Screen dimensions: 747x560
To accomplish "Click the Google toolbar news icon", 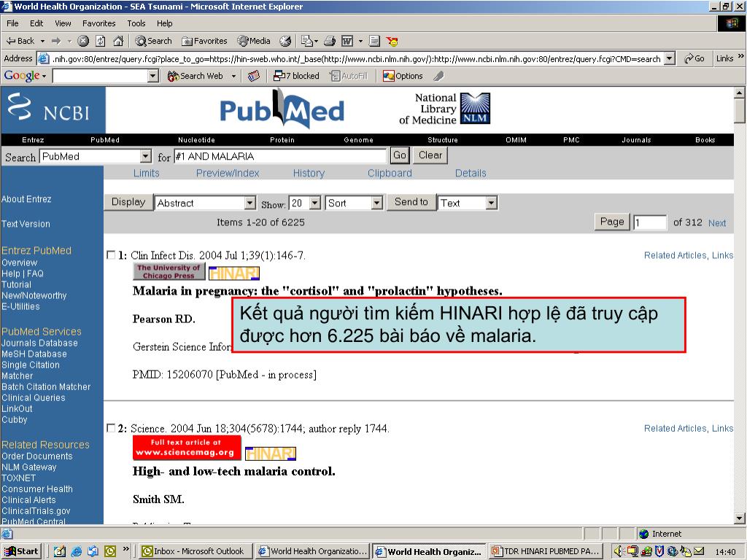I will pyautogui.click(x=254, y=76).
